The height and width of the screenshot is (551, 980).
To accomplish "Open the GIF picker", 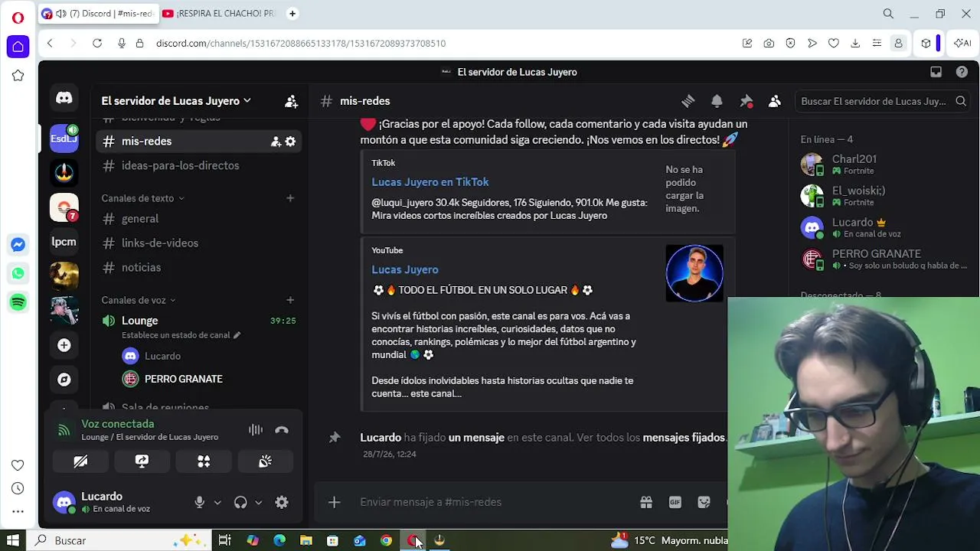I will click(675, 502).
